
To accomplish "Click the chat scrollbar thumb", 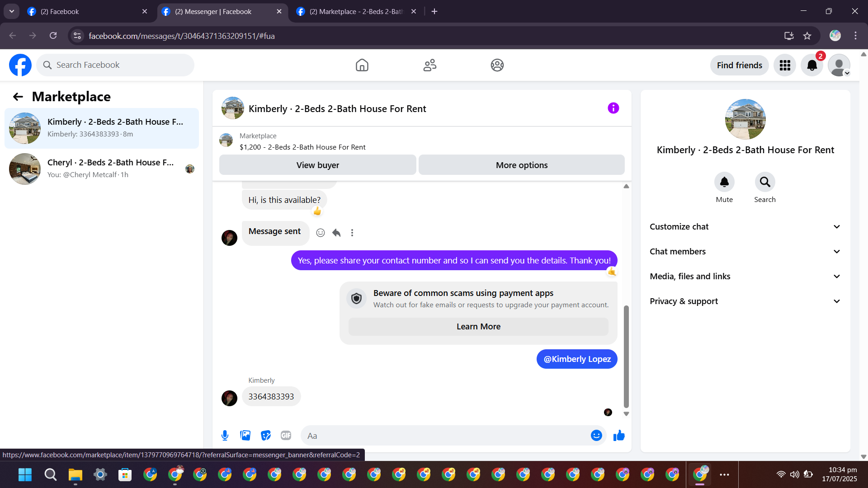I will tap(626, 357).
